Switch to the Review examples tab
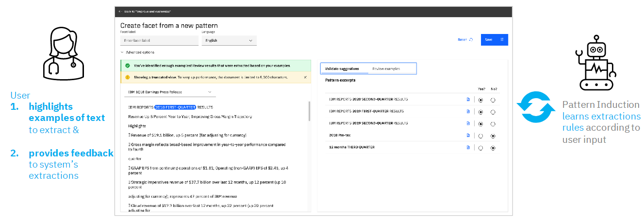This screenshot has height=222, width=644. [386, 69]
